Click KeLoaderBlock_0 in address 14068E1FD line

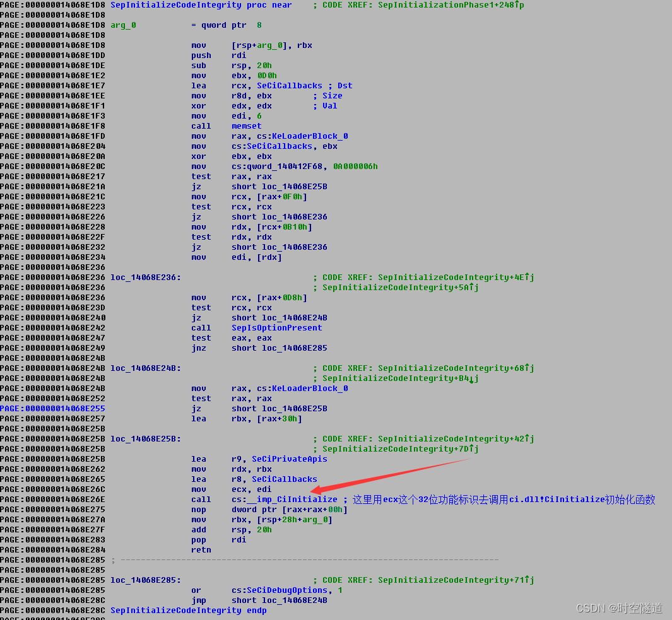[x=310, y=136]
